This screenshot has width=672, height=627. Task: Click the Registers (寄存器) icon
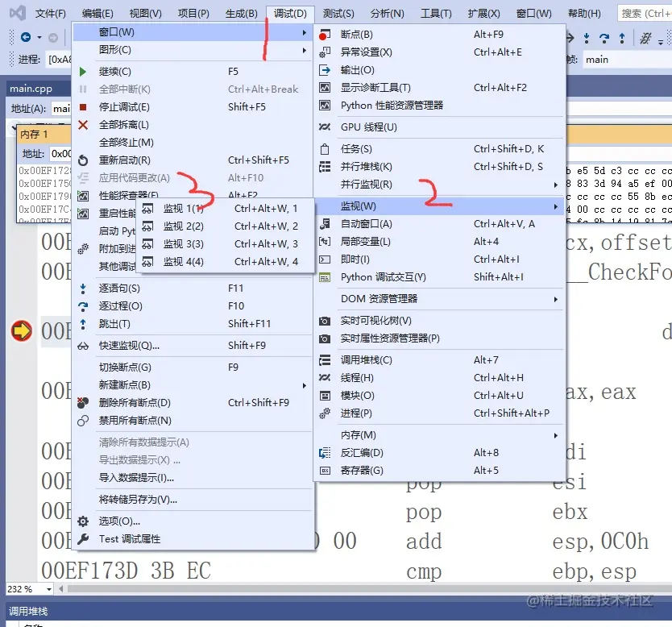325,471
